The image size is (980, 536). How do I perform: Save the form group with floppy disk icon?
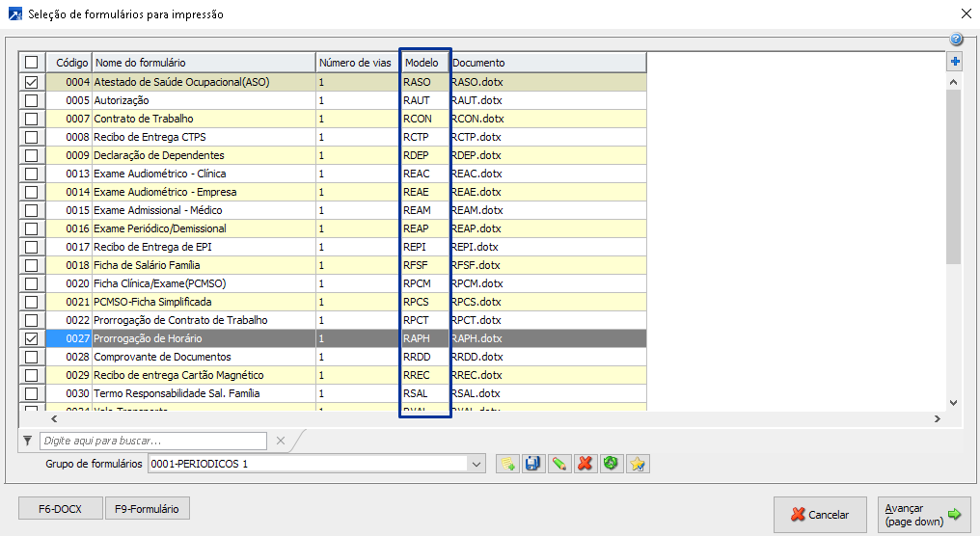click(x=531, y=464)
